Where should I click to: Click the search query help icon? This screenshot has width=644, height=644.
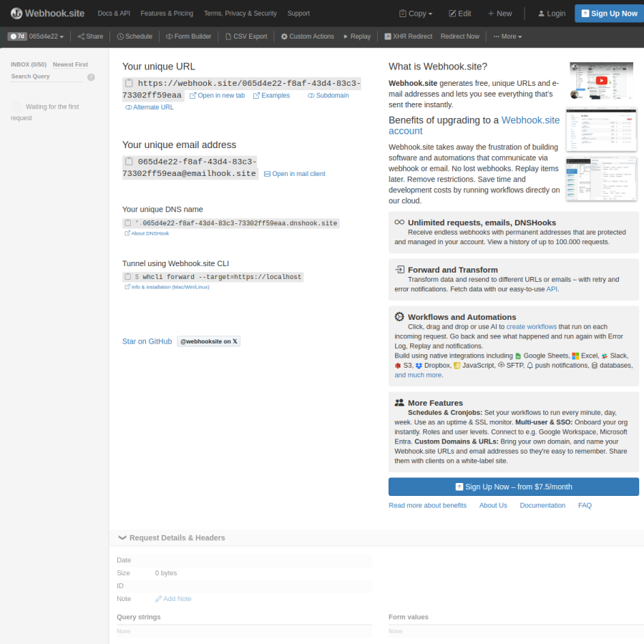coord(91,77)
